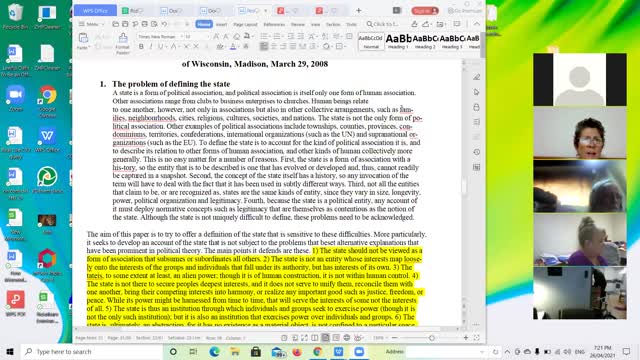Click the Print icon in quick toolbar

144,24
